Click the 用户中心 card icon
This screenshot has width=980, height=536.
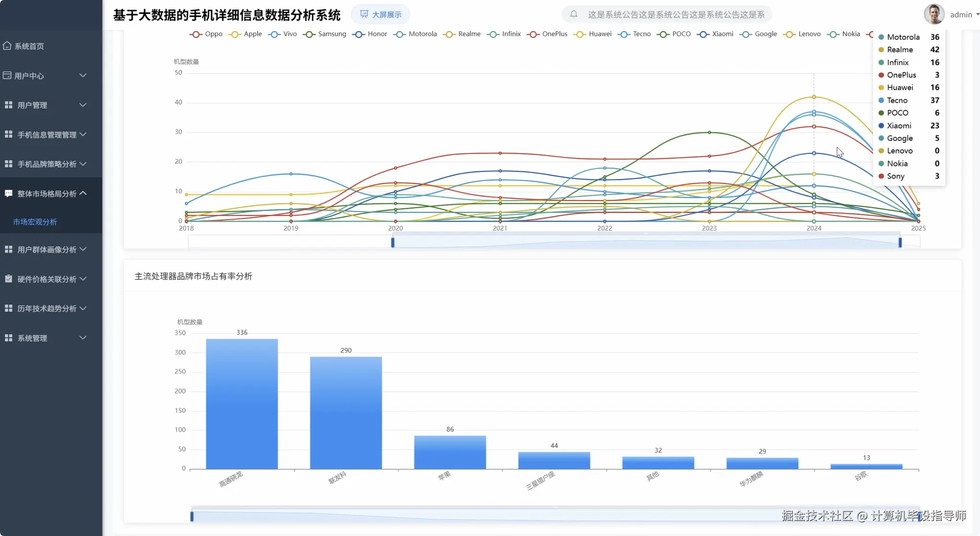pos(7,76)
